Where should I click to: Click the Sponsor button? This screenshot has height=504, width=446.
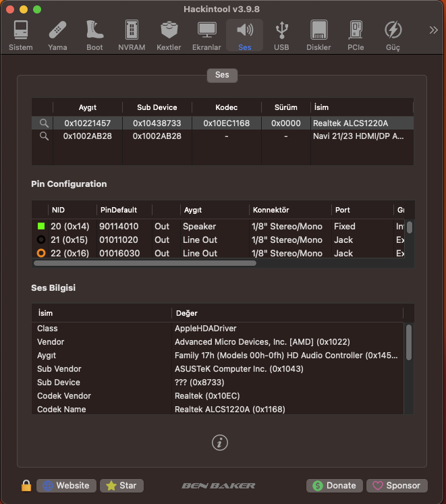tap(397, 485)
